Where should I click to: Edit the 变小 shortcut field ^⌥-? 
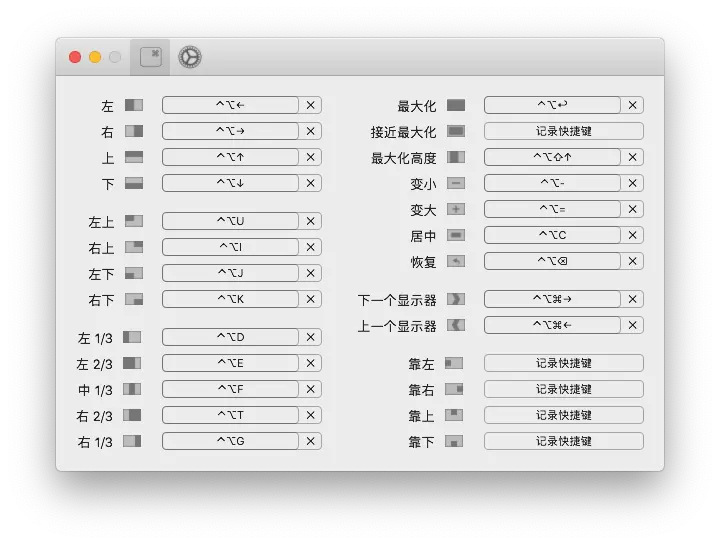point(552,183)
